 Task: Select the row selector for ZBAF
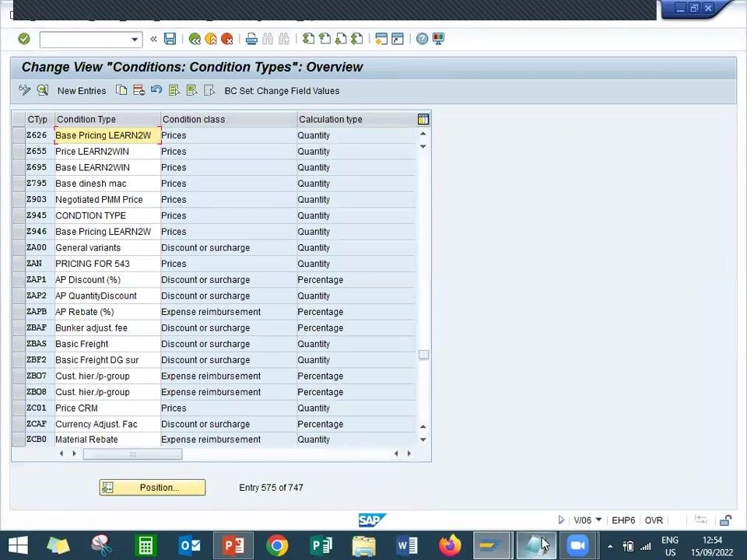pyautogui.click(x=19, y=327)
